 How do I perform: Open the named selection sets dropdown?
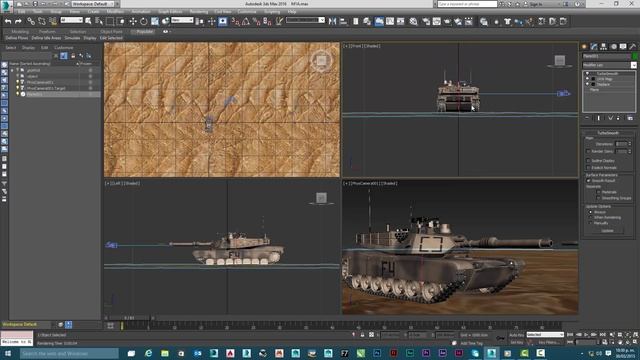click(x=305, y=20)
